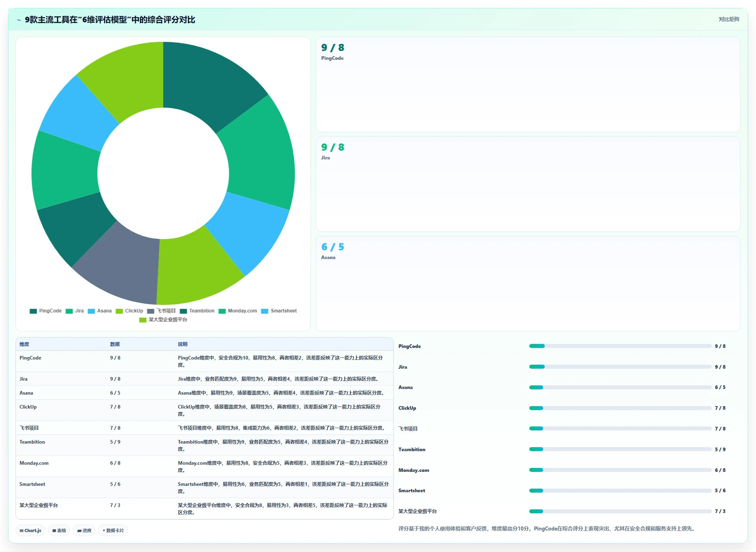The height and width of the screenshot is (552, 756).
Task: Click the Jira progress bar
Action: [620, 367]
